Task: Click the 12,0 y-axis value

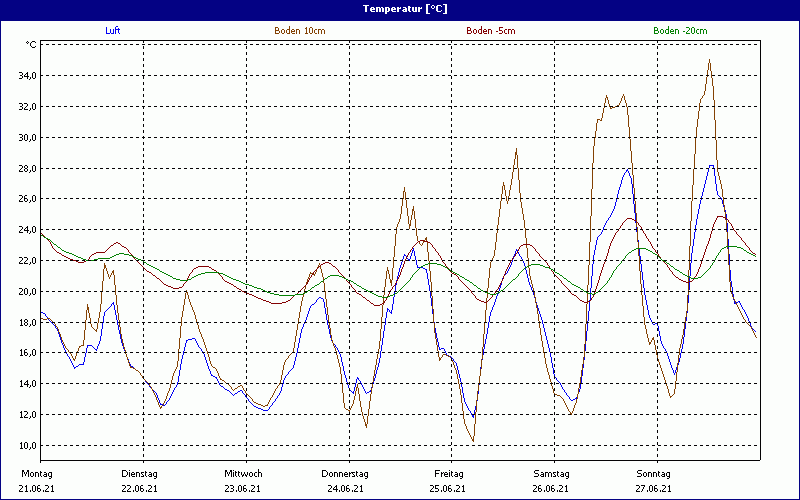Action: 27,415
